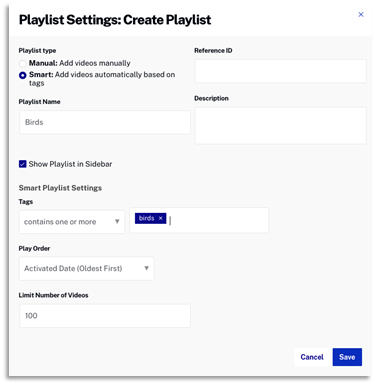Image resolution: width=375 pixels, height=385 pixels.
Task: Open the 'contains one or more' dropdown
Action: pyautogui.click(x=72, y=222)
